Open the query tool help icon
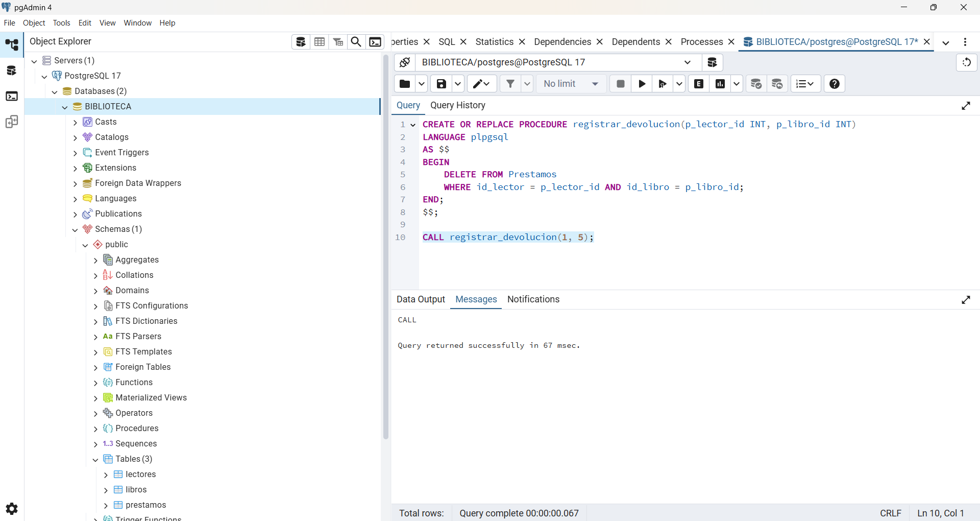980x521 pixels. click(x=835, y=84)
